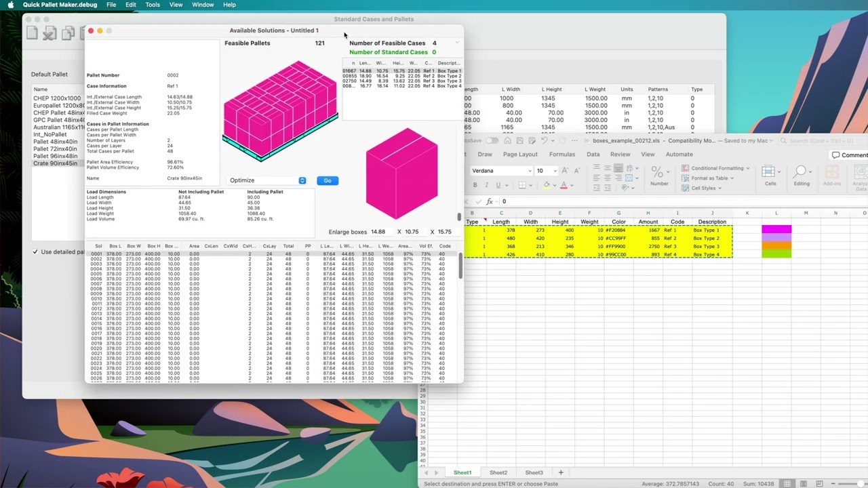The height and width of the screenshot is (488, 868).
Task: Open the Page Layout ribbon tab
Action: coord(520,155)
